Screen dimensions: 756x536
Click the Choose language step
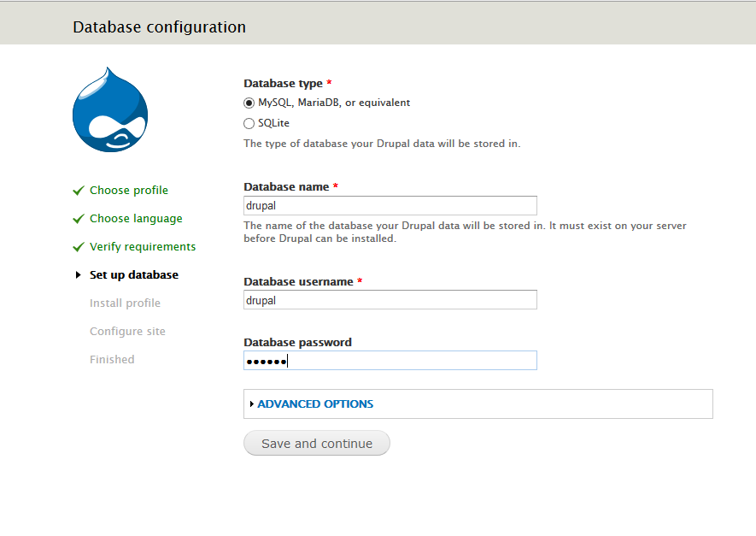[136, 219]
